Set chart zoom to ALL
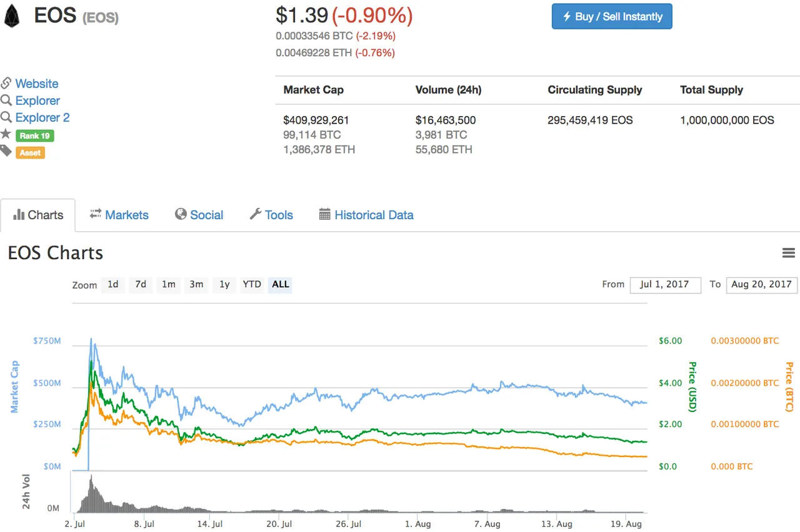Image resolution: width=800 pixels, height=532 pixels. tap(281, 285)
